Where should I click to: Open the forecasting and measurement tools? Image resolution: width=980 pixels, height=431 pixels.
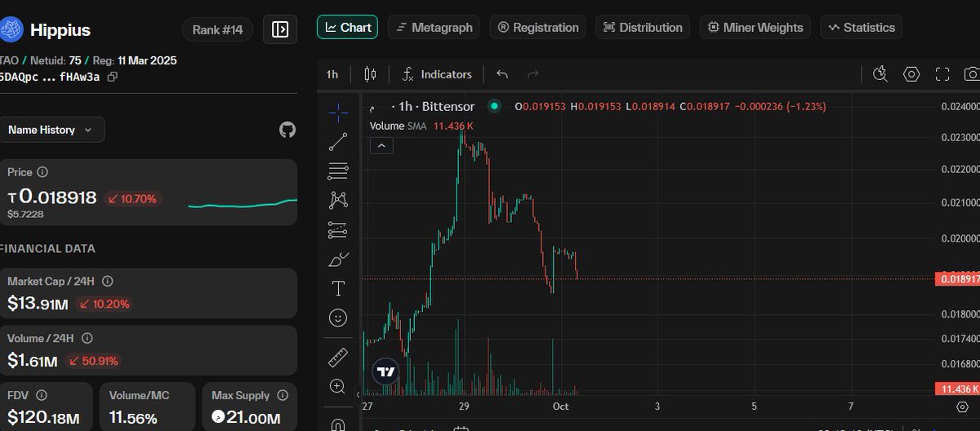tap(338, 229)
